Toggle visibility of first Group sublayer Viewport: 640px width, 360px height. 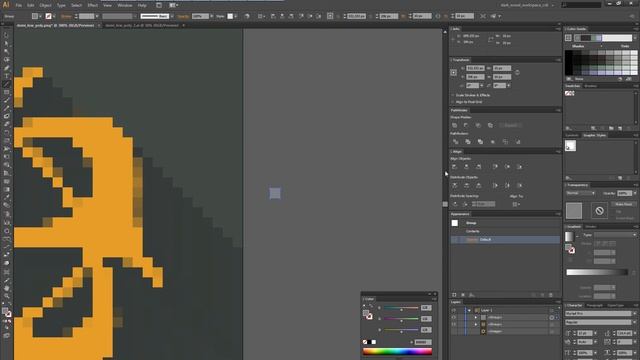click(453, 317)
